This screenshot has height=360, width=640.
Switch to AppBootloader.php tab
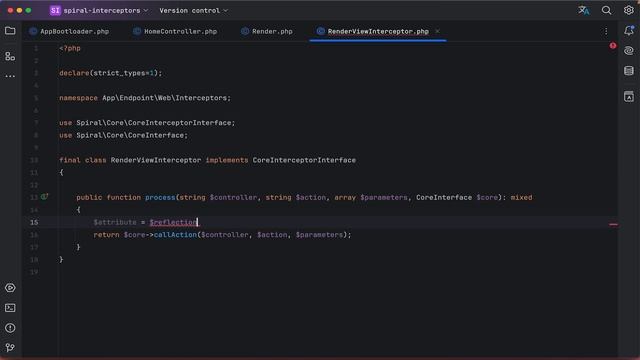69,31
